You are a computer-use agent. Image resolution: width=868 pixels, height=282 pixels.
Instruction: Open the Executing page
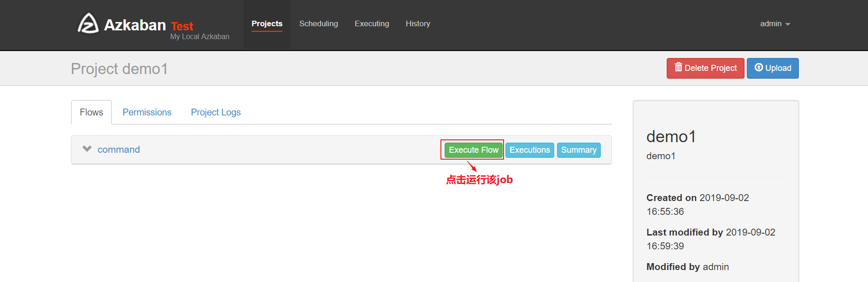coord(372,23)
